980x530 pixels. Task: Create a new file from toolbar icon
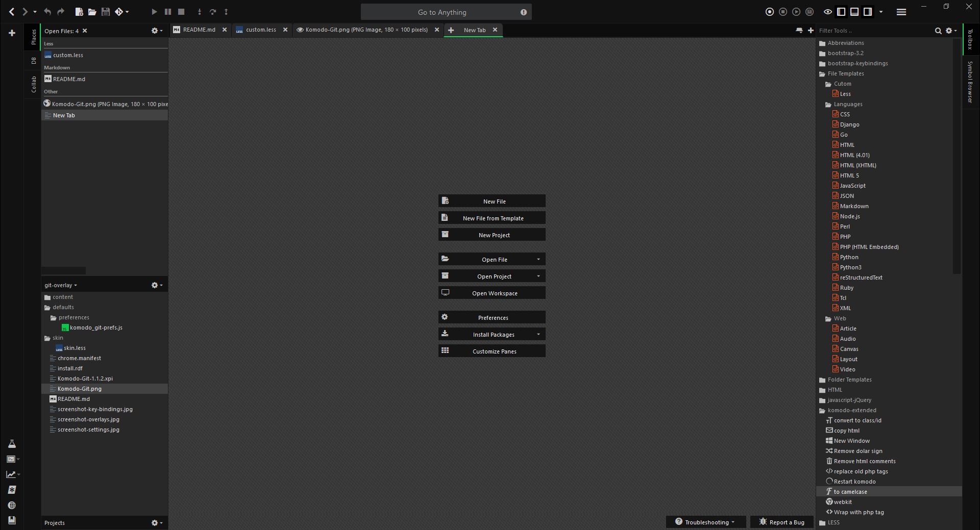click(x=79, y=11)
